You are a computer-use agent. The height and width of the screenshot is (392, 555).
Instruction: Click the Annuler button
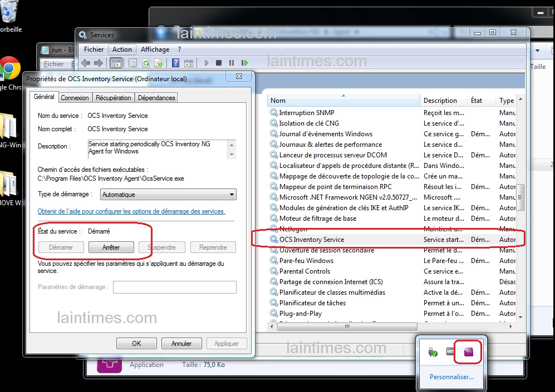pos(181,343)
